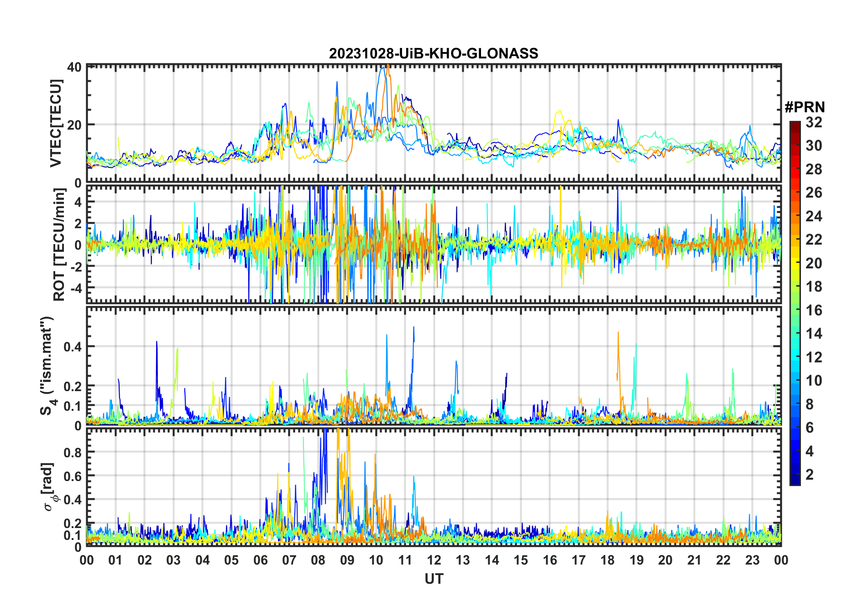The width and height of the screenshot is (868, 607).
Task: Select the VTEC[TECU] y-axis label
Action: coord(56,124)
